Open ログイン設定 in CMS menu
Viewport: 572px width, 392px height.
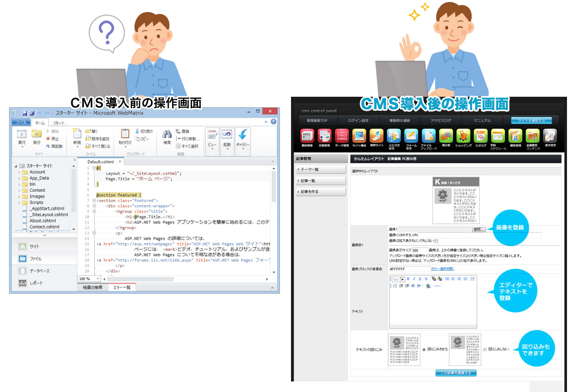point(358,120)
